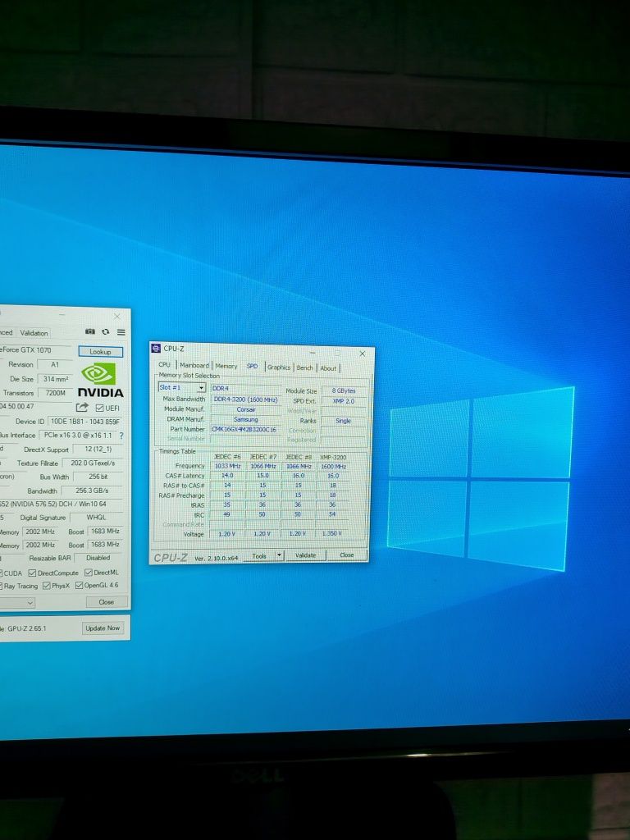Toggle the UEFI checkbox in GPU-Z

point(99,409)
